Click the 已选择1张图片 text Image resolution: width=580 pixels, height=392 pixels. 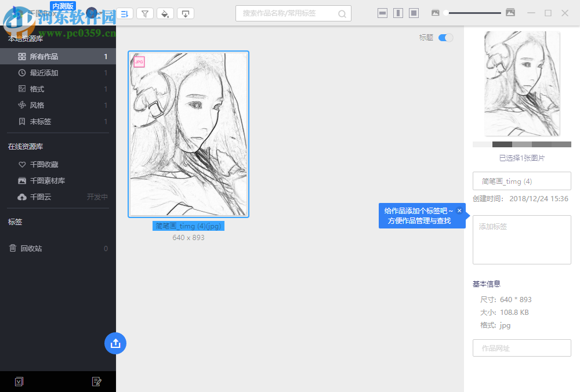coord(522,158)
